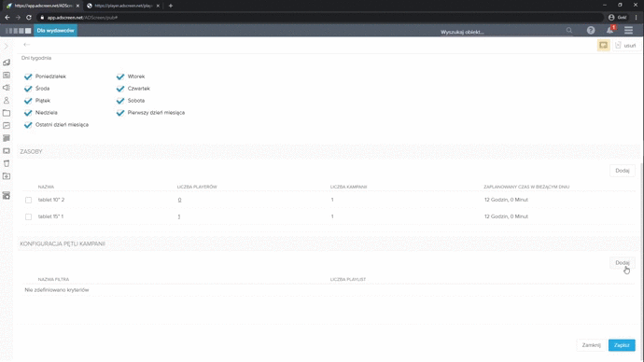Open the help question mark icon
Screen dimensions: 644x362
591,31
